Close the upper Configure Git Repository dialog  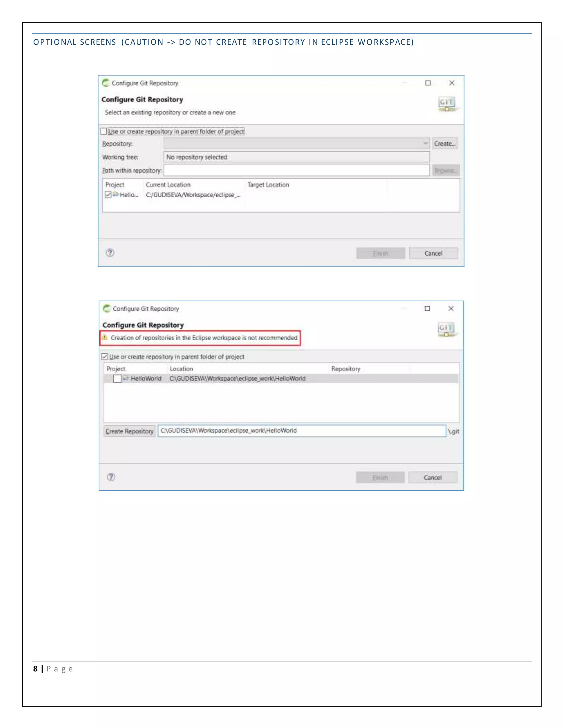pyautogui.click(x=452, y=83)
